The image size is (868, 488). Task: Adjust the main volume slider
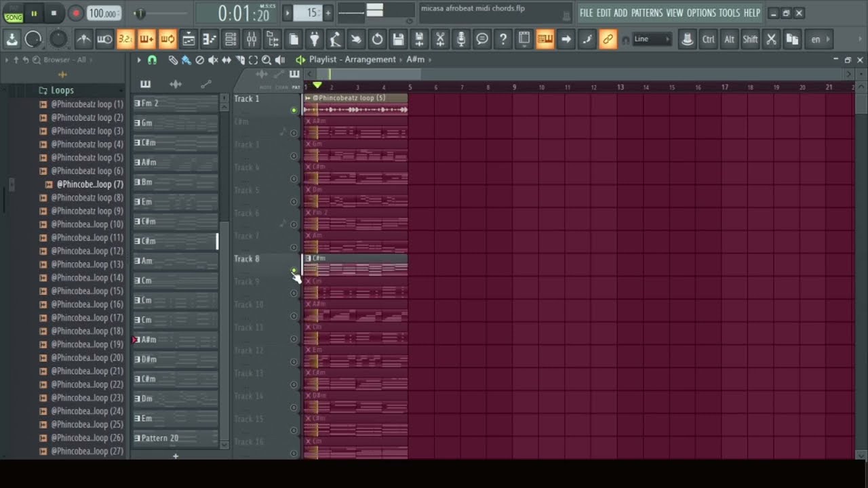coord(160,14)
